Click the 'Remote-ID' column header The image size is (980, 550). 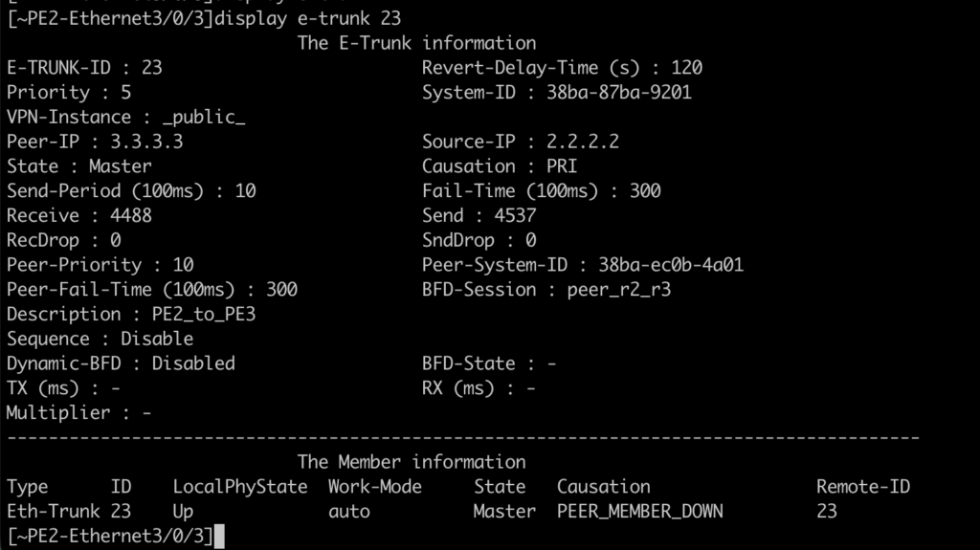(x=862, y=487)
